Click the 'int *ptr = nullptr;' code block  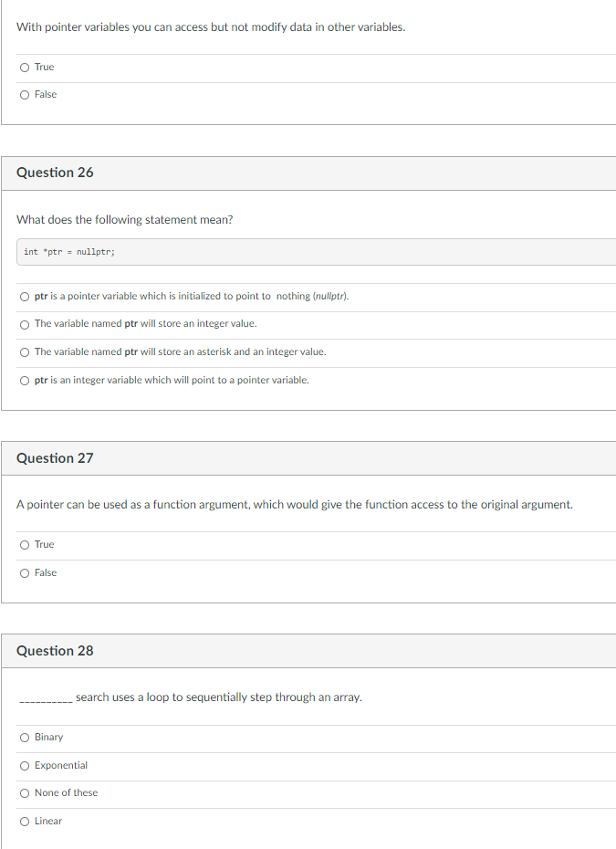[316, 252]
